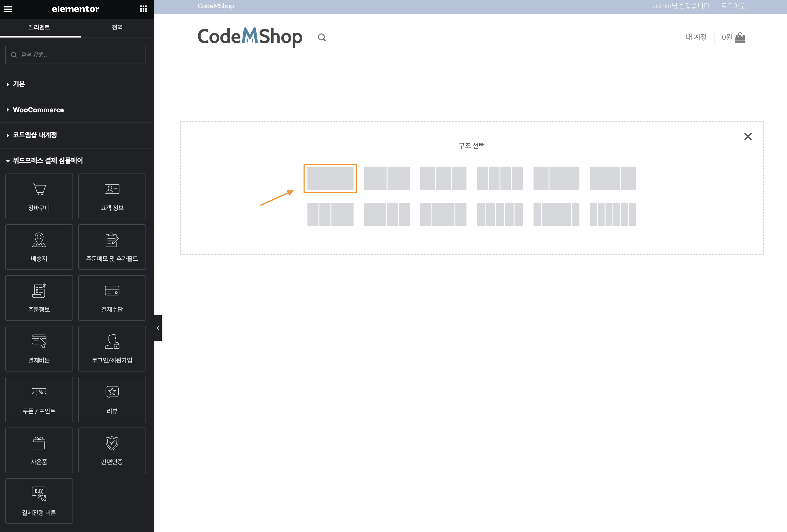Choose the single-column structure

(330, 178)
